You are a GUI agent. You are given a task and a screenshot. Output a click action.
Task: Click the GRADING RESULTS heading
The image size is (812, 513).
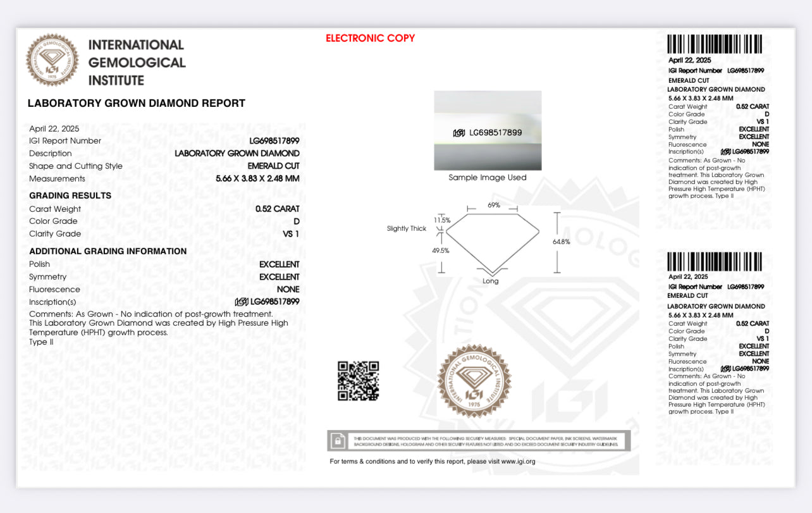tap(70, 195)
